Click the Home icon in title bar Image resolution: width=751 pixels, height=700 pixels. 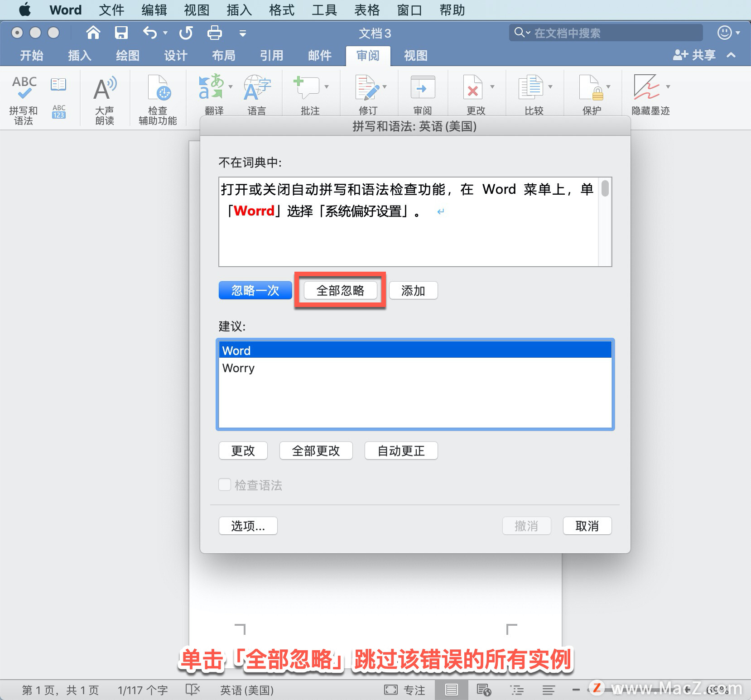[x=93, y=33]
